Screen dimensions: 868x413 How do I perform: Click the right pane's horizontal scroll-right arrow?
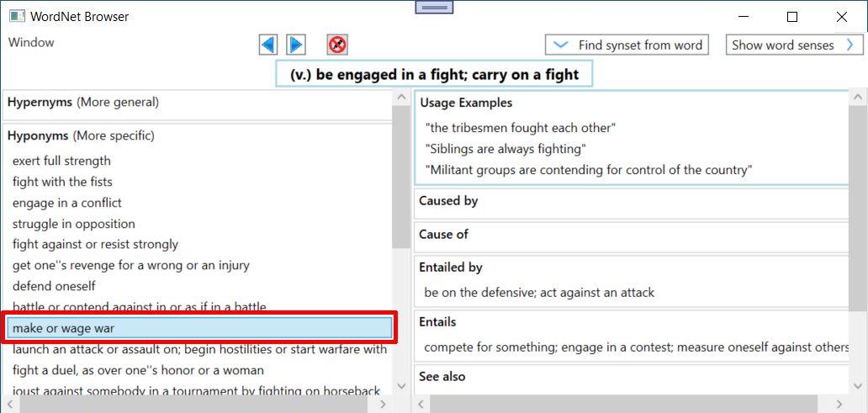pos(839,404)
